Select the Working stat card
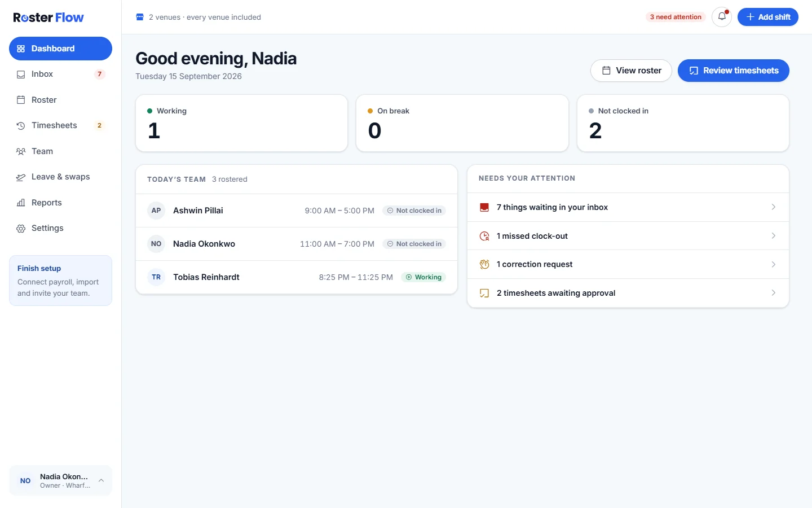812x508 pixels. (x=241, y=123)
